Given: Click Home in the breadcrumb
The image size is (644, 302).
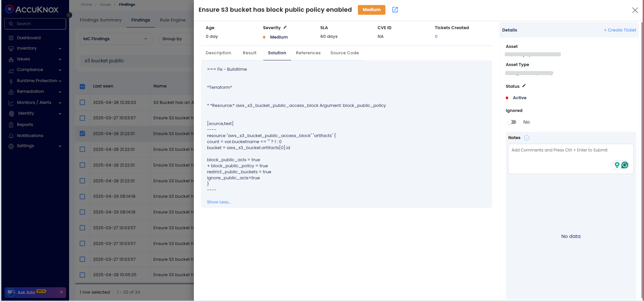Looking at the screenshot, I should click(86, 4).
